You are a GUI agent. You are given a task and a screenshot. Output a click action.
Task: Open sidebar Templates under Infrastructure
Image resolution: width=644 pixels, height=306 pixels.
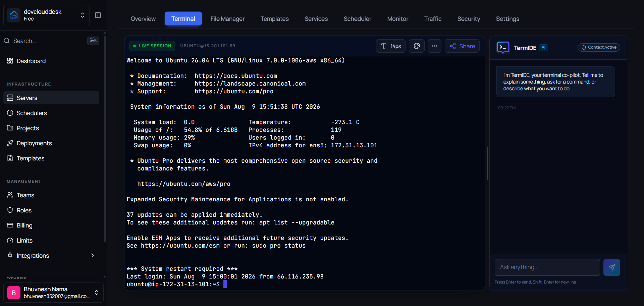click(51, 158)
